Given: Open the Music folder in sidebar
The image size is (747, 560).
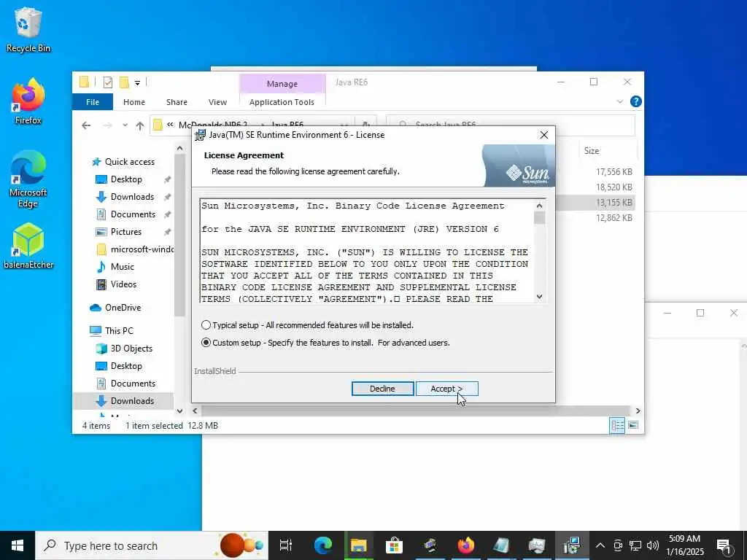Looking at the screenshot, I should pyautogui.click(x=122, y=267).
